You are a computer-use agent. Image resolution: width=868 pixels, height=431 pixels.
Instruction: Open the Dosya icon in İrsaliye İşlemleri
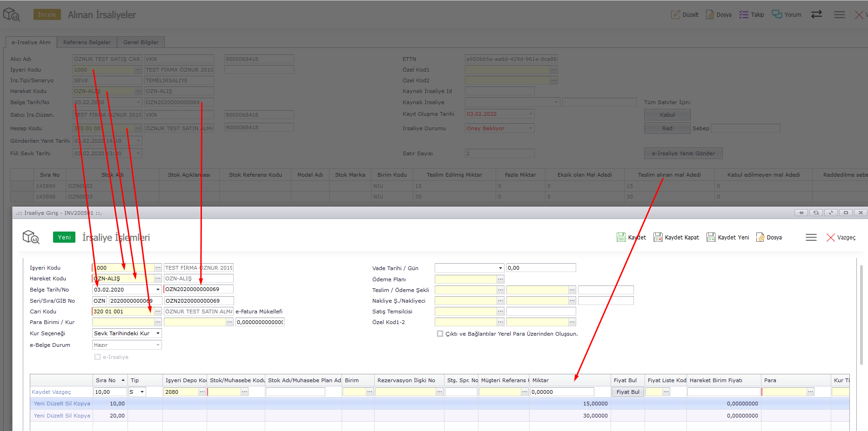(x=760, y=238)
